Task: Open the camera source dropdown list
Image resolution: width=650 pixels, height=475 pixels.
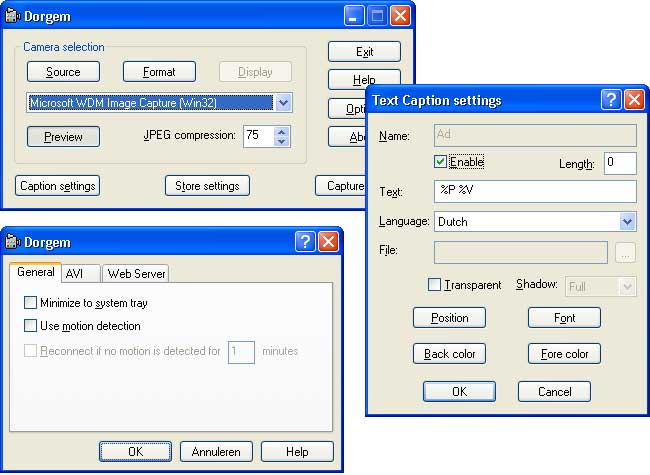Action: pos(284,103)
